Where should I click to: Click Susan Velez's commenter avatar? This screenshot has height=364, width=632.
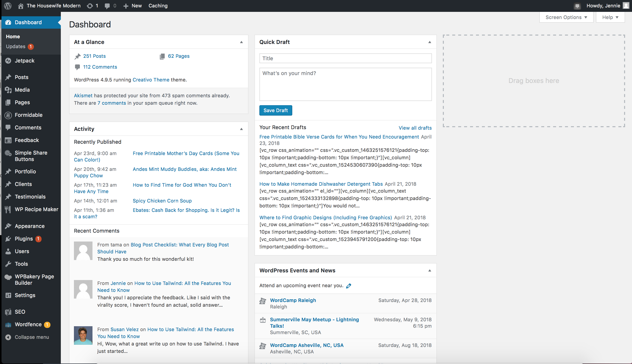pyautogui.click(x=83, y=335)
